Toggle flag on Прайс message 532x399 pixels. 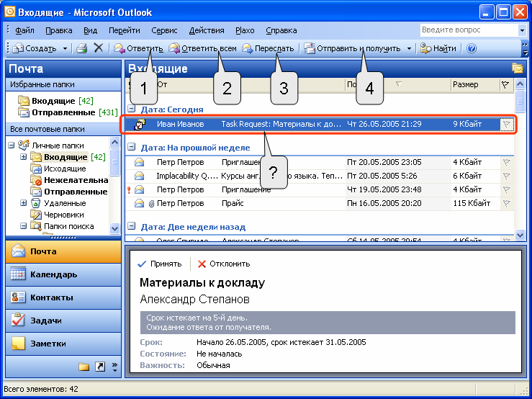(507, 203)
